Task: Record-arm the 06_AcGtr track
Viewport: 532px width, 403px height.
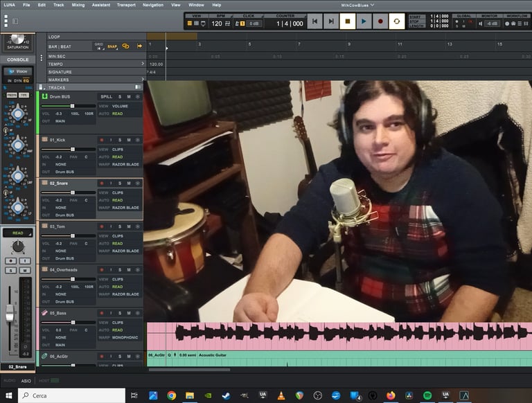Action: (x=101, y=356)
